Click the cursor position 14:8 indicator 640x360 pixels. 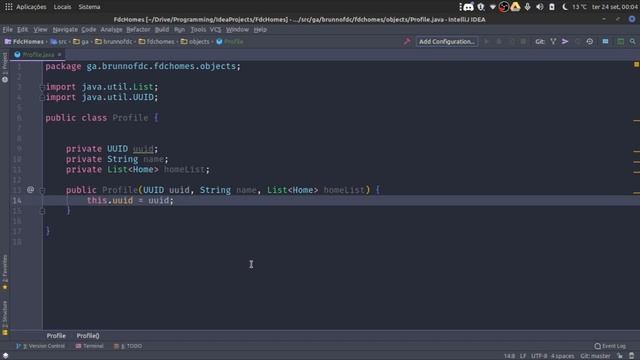[509, 356]
